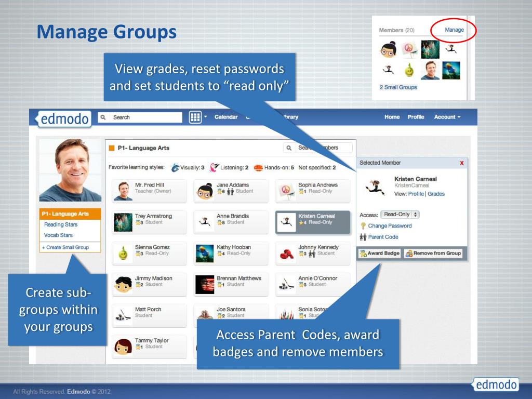
Task: Click Jane Addams parent icon
Action: click(x=230, y=192)
